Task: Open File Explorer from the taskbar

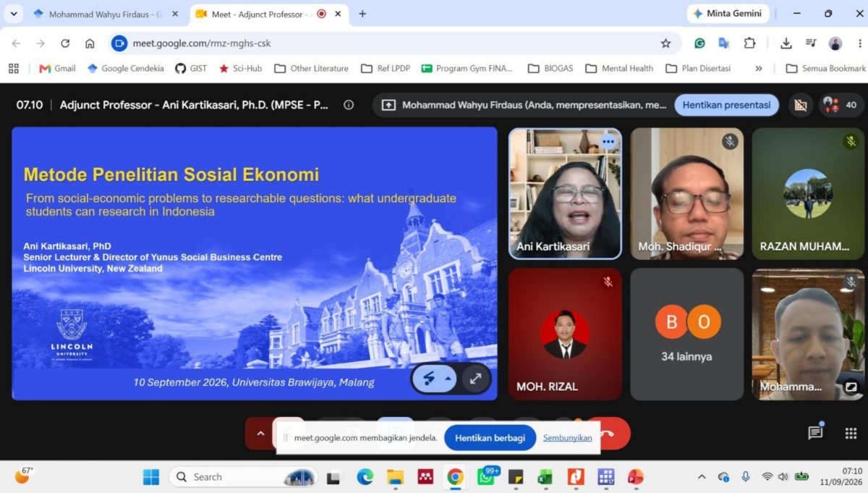Action: pos(395,477)
